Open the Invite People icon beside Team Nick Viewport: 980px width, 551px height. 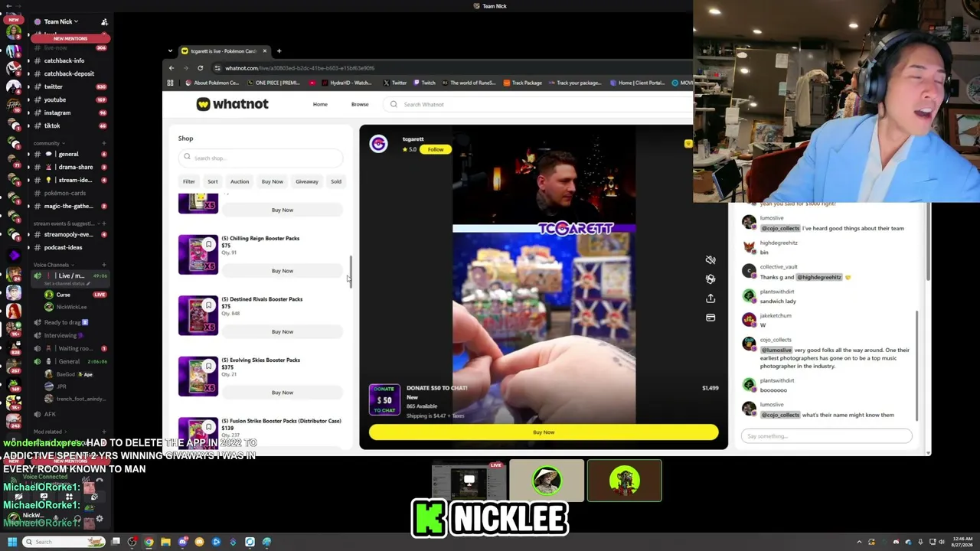click(104, 21)
